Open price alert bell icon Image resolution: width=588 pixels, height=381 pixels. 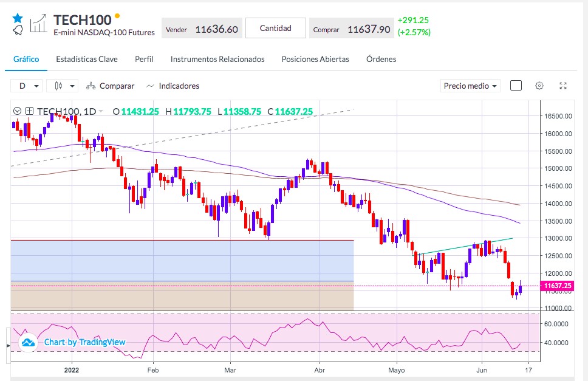click(x=18, y=30)
